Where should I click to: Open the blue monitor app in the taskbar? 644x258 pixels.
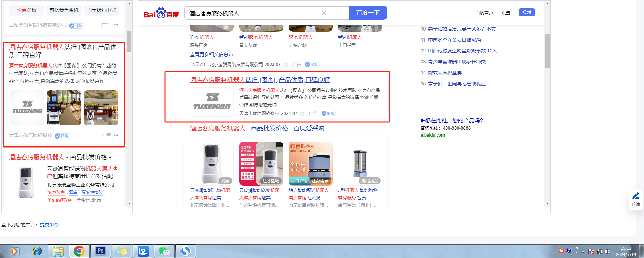pos(143,251)
